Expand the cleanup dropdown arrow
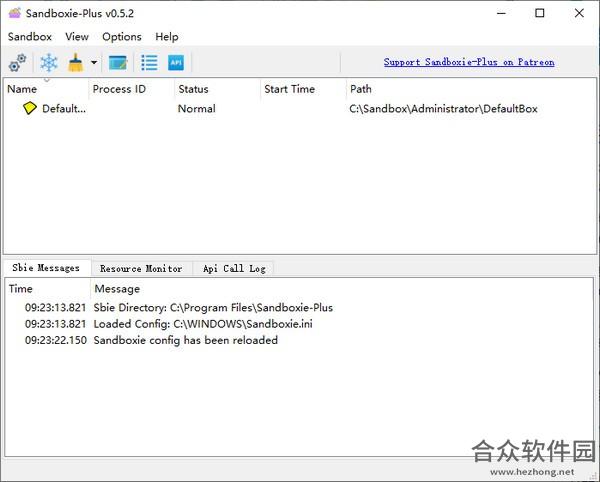 pos(94,62)
